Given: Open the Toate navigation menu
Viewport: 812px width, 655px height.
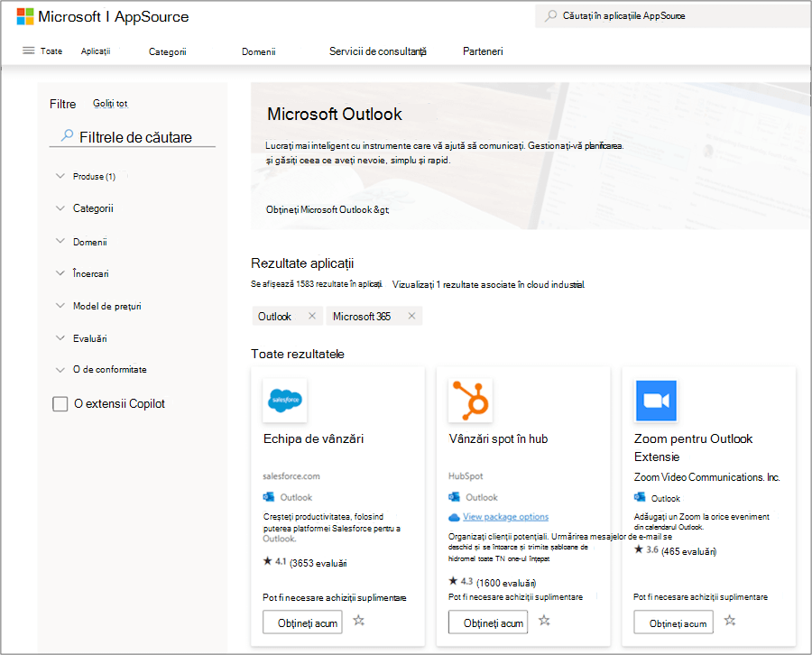Looking at the screenshot, I should pos(51,51).
